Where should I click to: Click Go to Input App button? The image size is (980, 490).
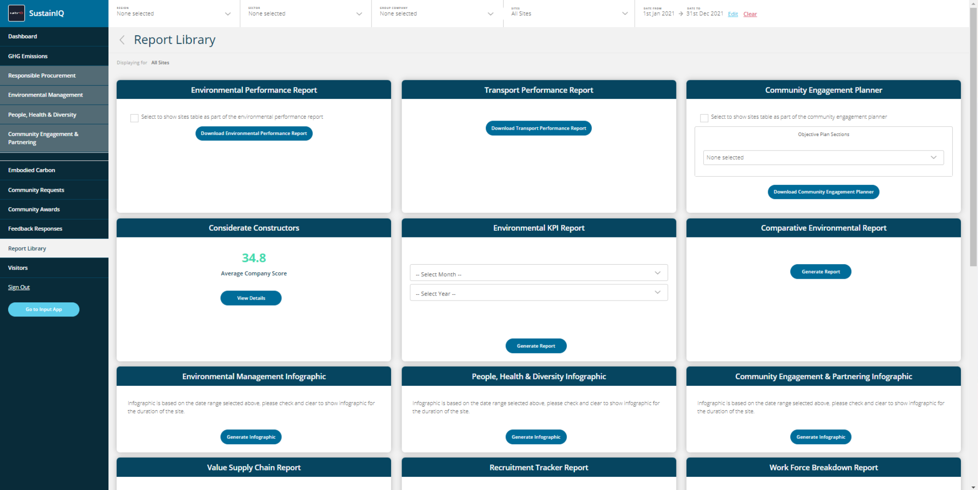pos(44,310)
